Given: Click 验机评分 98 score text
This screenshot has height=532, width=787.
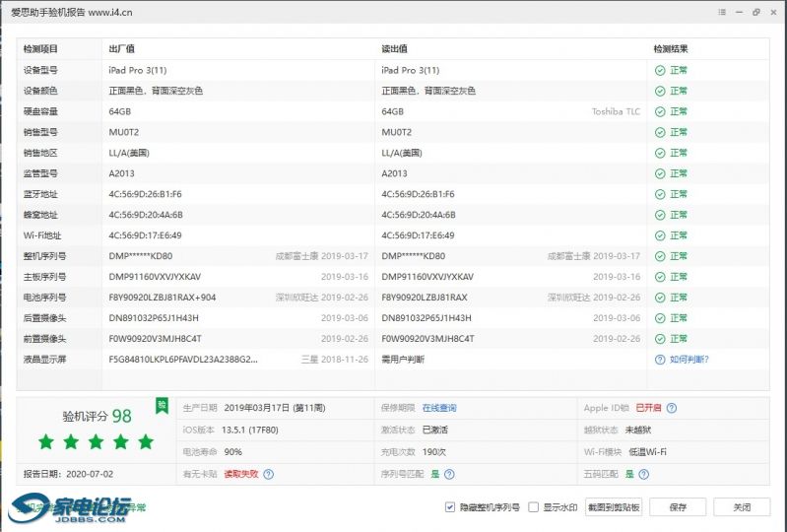Looking at the screenshot, I should (97, 416).
